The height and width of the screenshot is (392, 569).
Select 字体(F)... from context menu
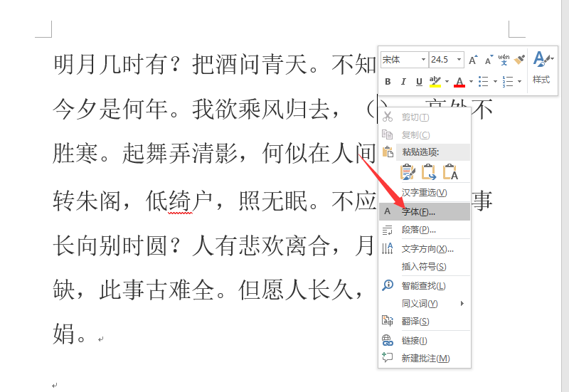[425, 211]
